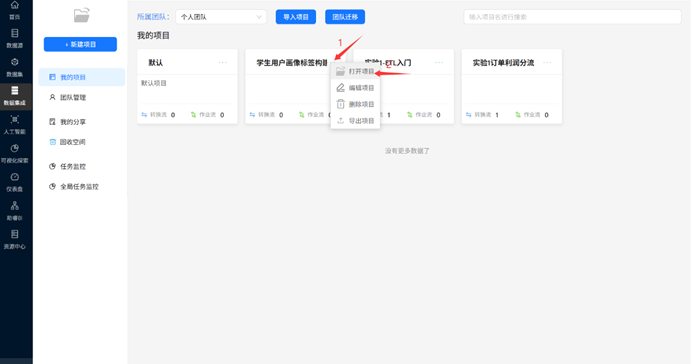Screen dimensions: 692x364
Task: Click 转换流 count on 默认 card
Action: [x=158, y=115]
